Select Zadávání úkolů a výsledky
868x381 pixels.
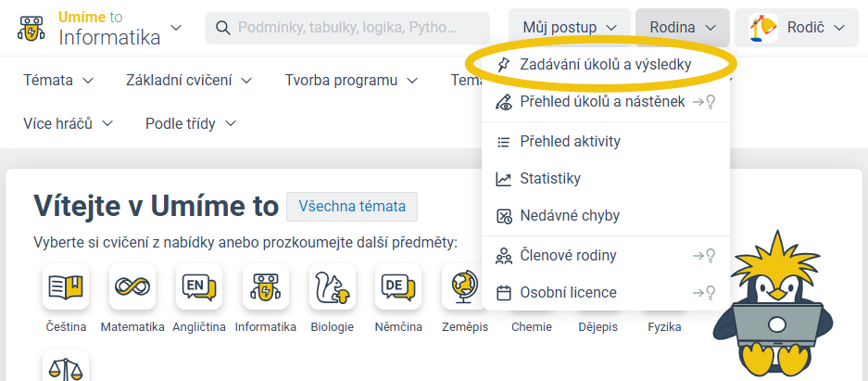(605, 65)
